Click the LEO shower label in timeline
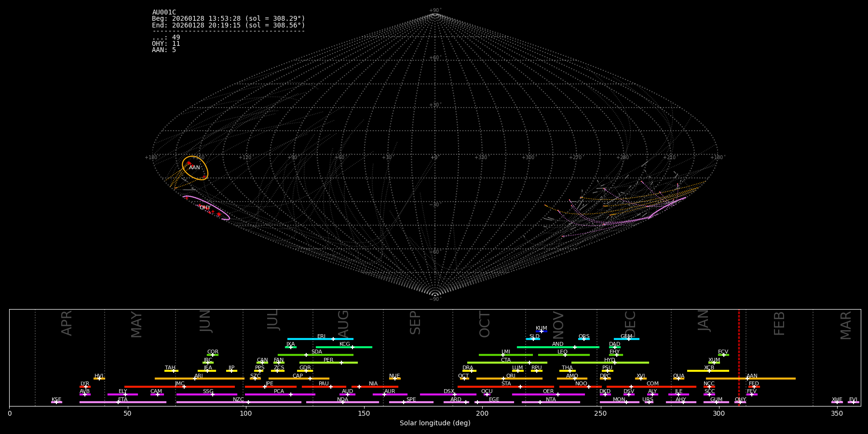Viewport: 868px width, 434px height. pyautogui.click(x=562, y=352)
